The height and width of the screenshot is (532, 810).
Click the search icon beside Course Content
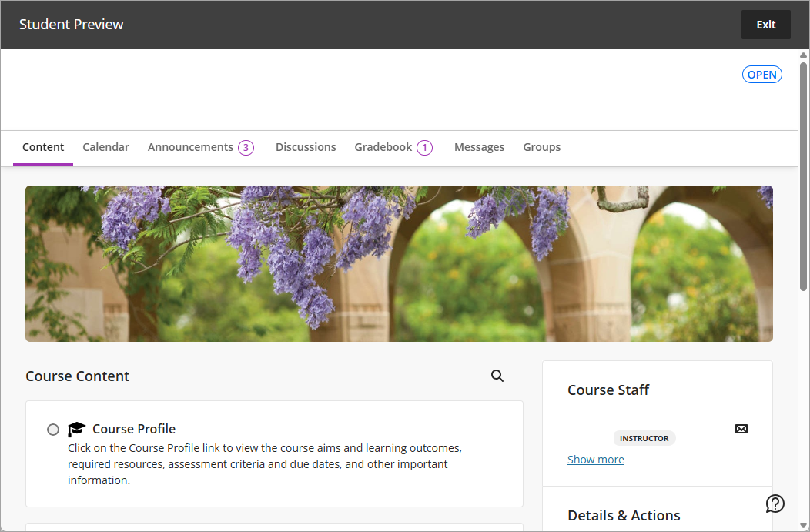tap(497, 376)
